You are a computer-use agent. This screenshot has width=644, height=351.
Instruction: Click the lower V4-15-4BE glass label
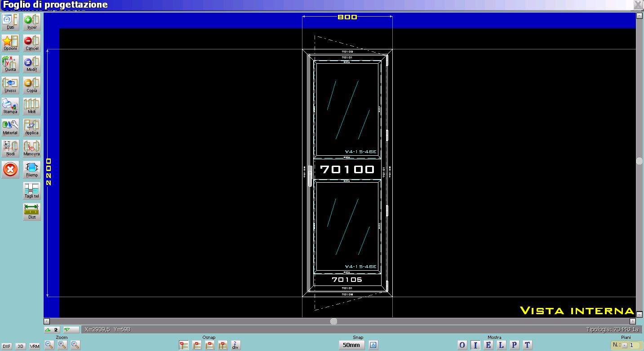coord(360,267)
